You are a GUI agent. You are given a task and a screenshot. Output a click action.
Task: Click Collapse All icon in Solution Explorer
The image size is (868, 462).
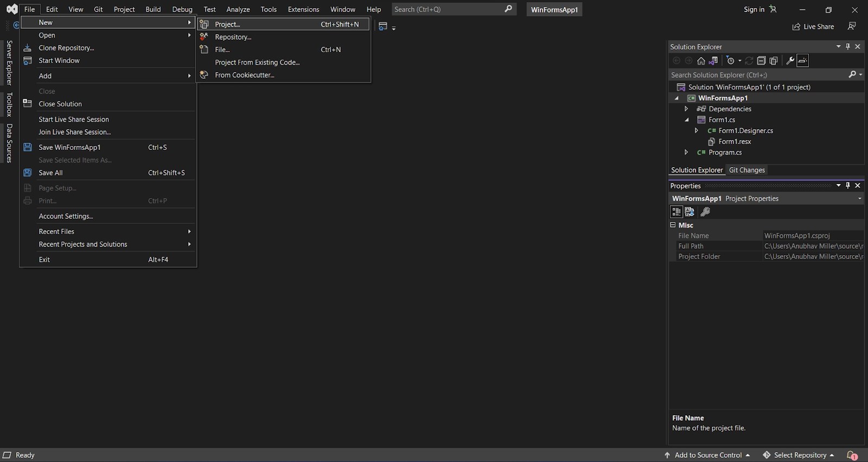coord(761,61)
